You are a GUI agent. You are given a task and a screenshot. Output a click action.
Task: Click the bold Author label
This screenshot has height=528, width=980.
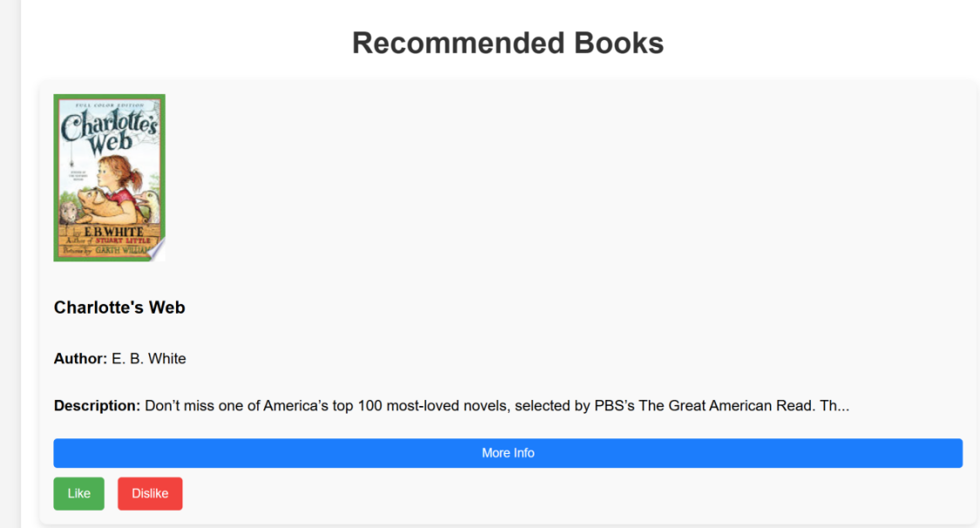80,359
